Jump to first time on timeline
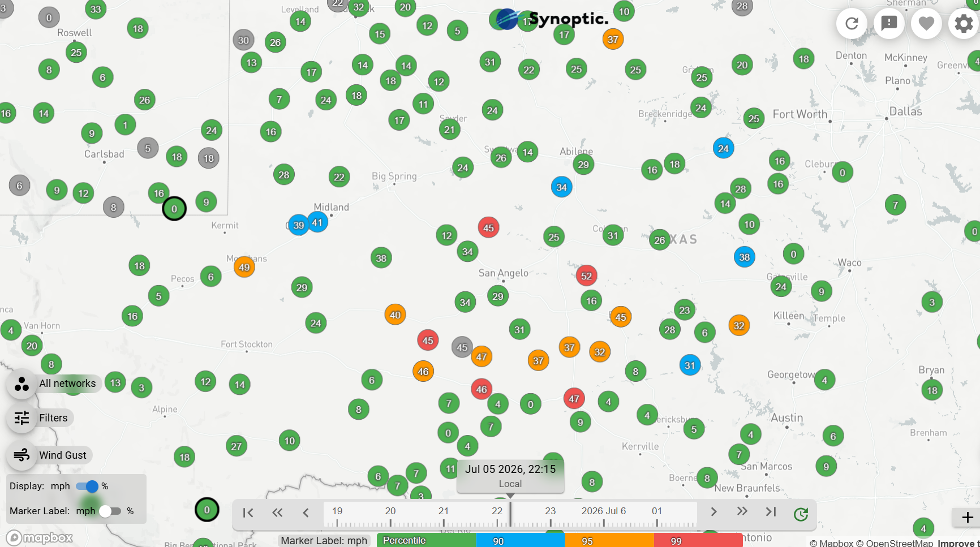The height and width of the screenshot is (547, 980). [248, 512]
